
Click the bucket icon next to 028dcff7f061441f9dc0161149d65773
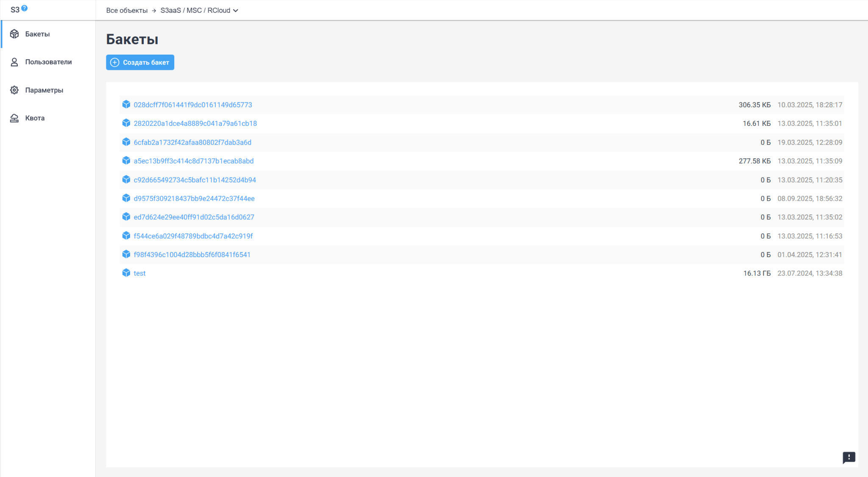(x=126, y=104)
